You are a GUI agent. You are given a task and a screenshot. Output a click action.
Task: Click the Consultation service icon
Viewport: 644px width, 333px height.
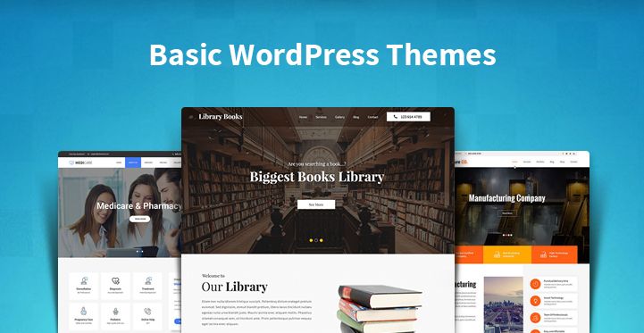84,281
